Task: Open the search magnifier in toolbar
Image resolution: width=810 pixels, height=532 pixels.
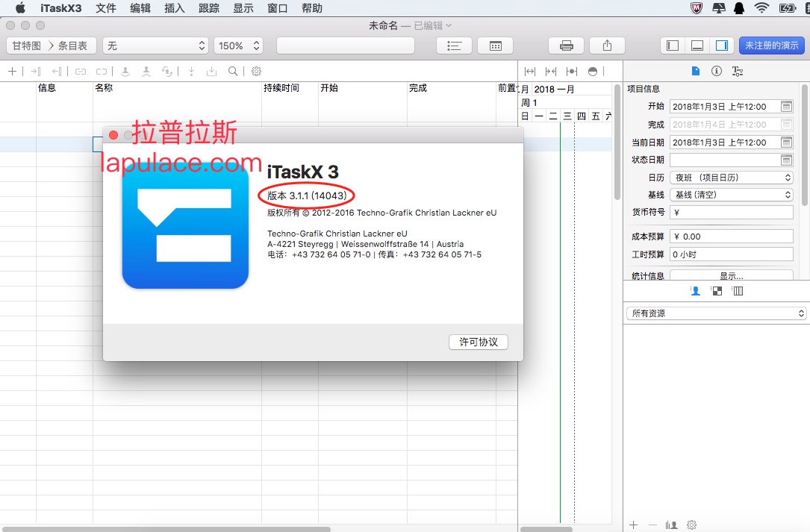Action: pos(233,72)
